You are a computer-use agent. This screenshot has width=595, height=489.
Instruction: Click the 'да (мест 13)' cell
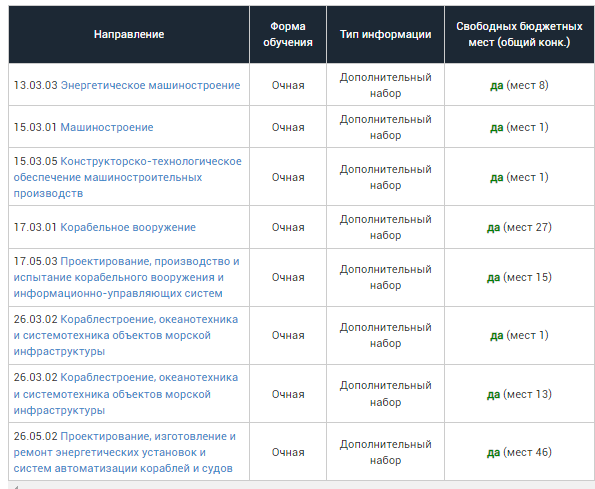click(x=519, y=394)
